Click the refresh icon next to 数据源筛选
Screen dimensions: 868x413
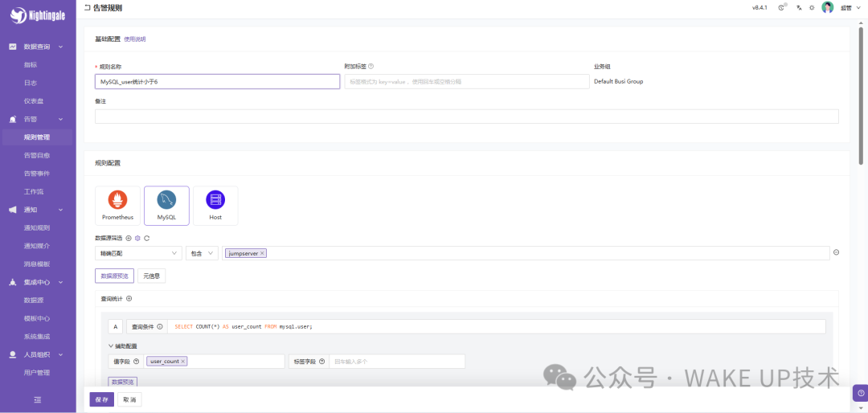147,238
